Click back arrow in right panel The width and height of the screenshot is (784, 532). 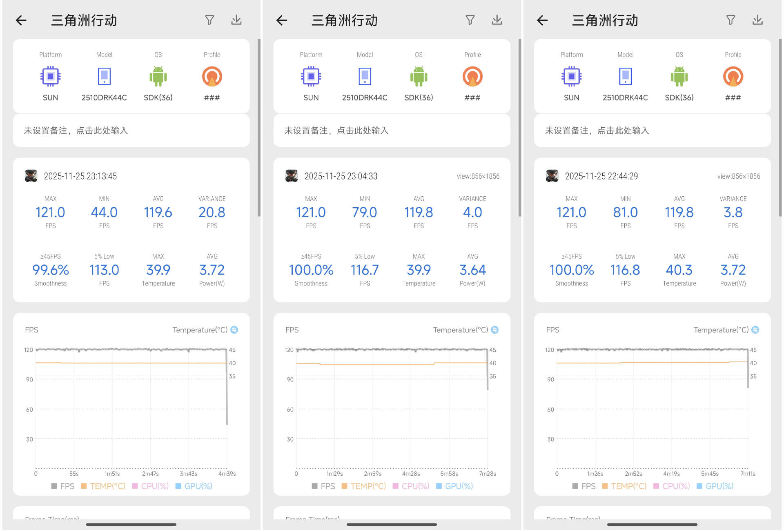[x=542, y=20]
